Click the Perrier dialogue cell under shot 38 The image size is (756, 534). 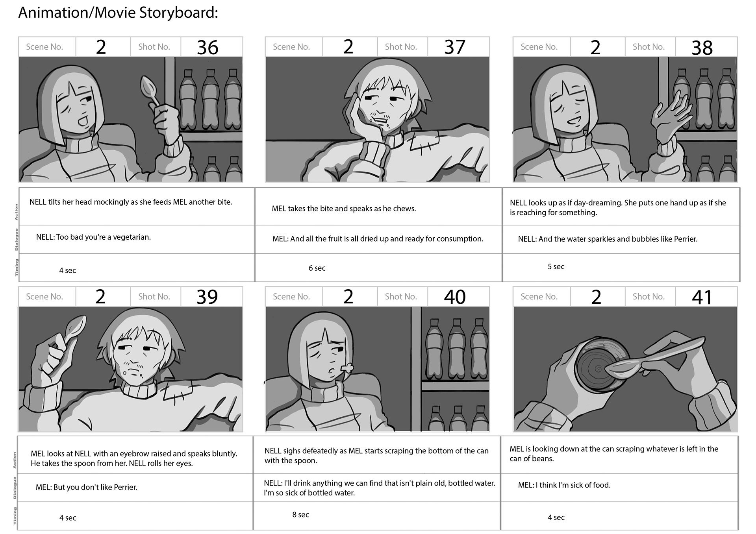point(621,239)
